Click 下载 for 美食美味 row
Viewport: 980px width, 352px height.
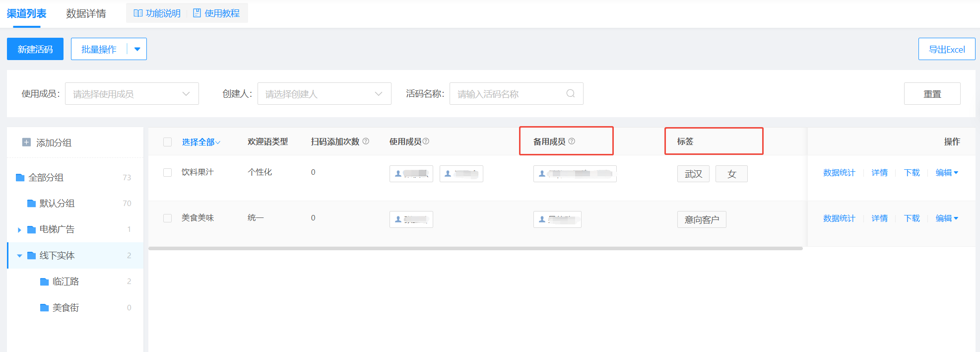point(912,218)
